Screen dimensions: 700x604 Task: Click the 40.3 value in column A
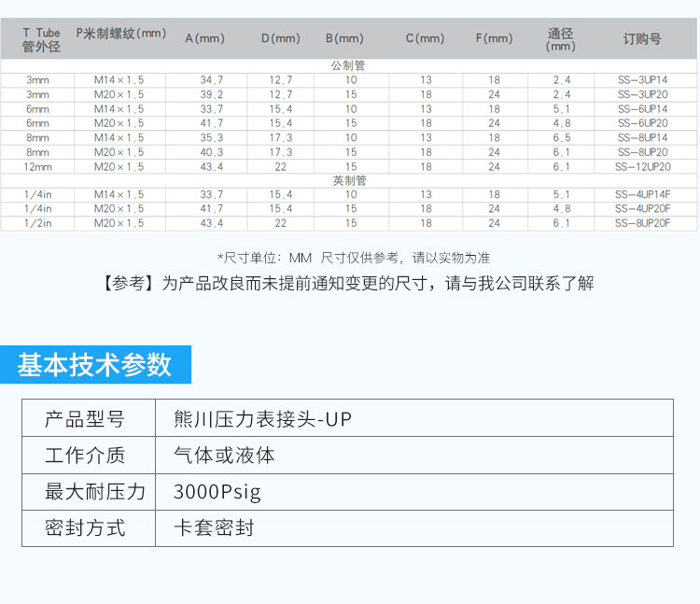(x=212, y=152)
